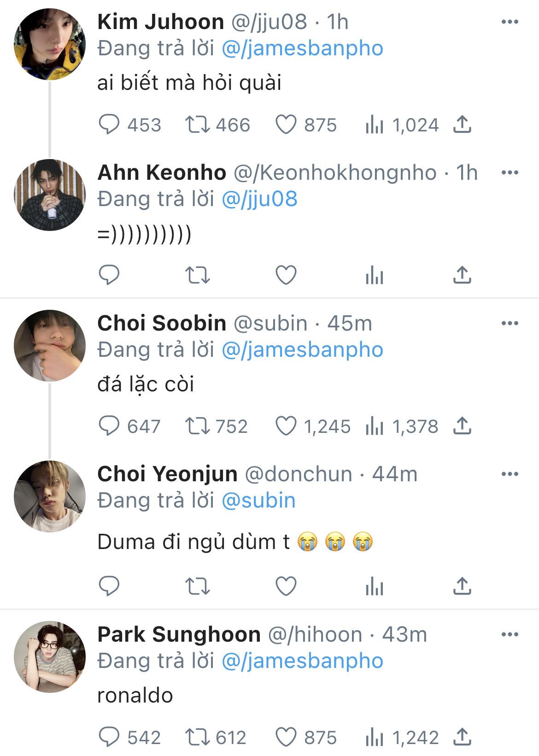Share Park Sunghoon's tweet

[x=462, y=737]
